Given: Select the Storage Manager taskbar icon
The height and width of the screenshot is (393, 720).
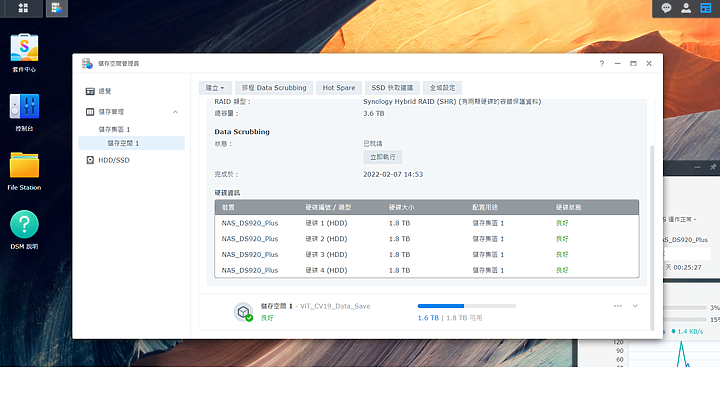Looking at the screenshot, I should [x=57, y=8].
